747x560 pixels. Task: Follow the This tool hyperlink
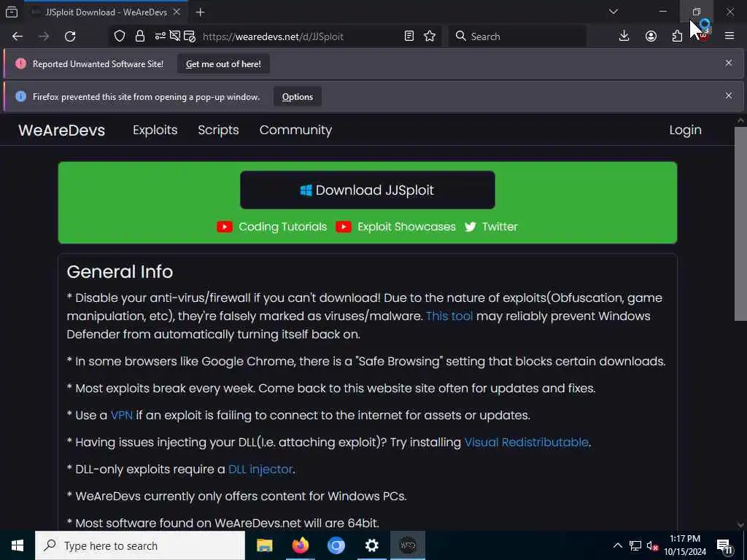pyautogui.click(x=449, y=316)
